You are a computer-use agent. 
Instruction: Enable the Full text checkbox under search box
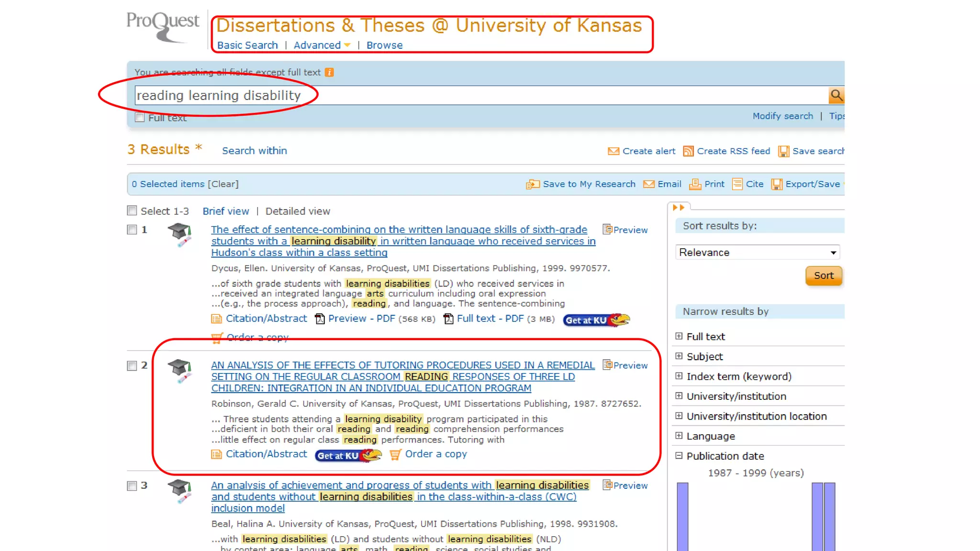pos(140,118)
